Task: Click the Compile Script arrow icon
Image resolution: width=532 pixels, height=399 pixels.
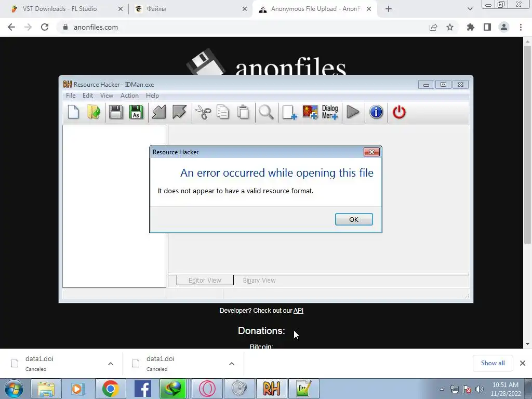Action: 159,112
